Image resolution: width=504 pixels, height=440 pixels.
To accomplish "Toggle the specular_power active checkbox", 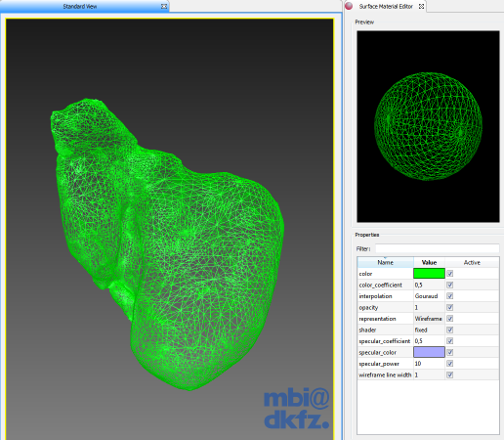I will point(450,364).
